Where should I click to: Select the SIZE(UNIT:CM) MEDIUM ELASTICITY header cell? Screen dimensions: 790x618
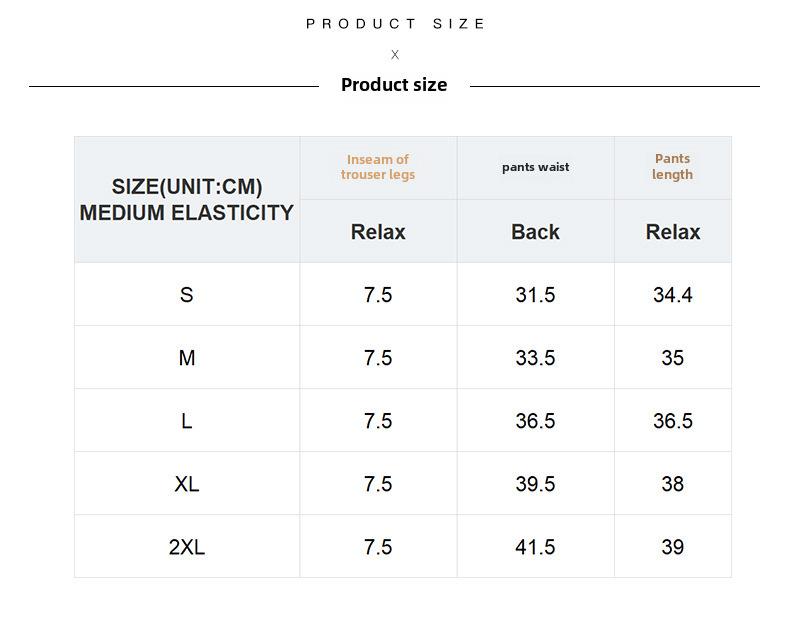click(187, 199)
